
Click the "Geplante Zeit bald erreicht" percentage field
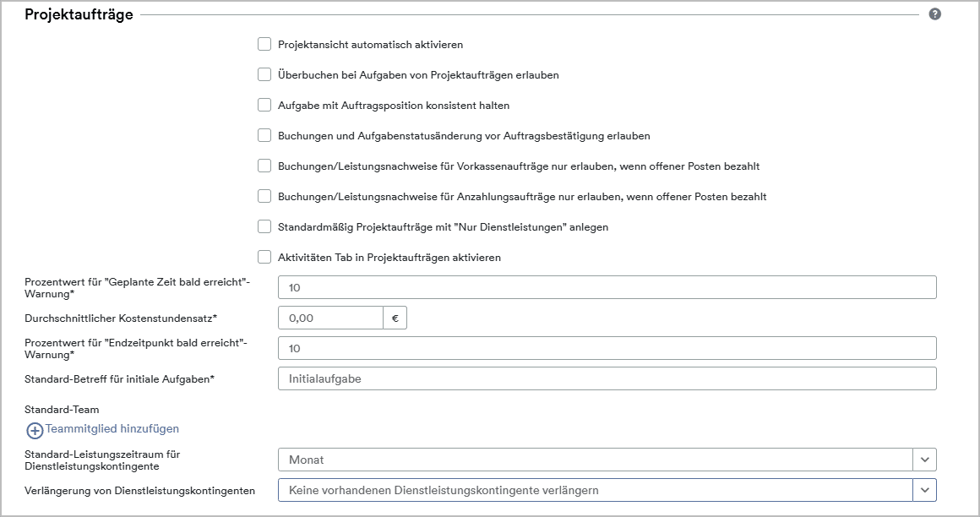(x=607, y=287)
